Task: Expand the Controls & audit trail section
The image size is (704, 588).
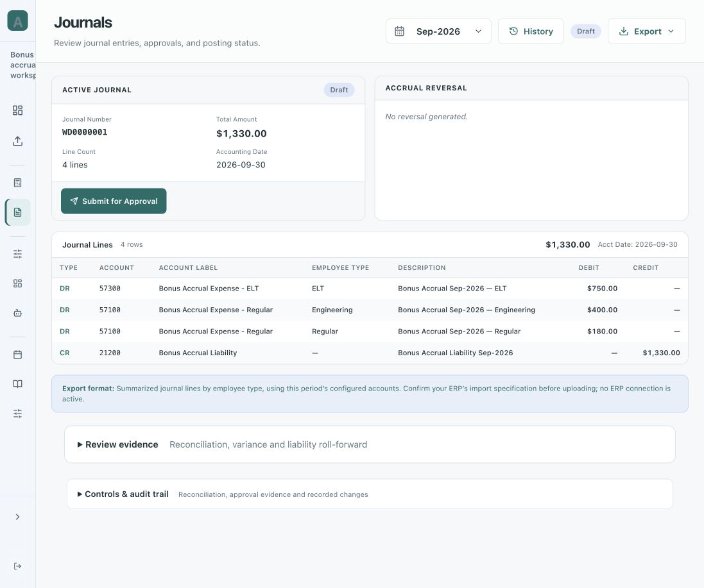Action: pos(370,494)
